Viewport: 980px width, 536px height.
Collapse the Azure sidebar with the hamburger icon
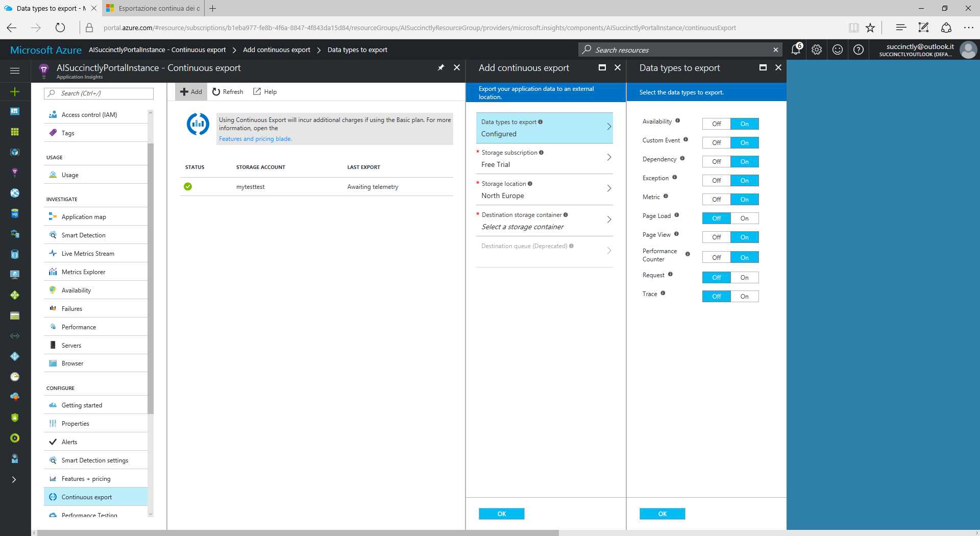coord(15,71)
